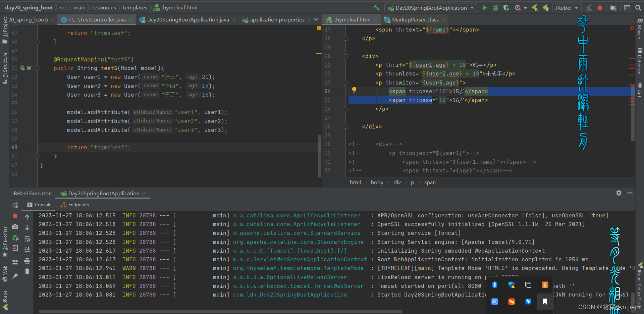Open run panel settings gear icon
This screenshot has height=314, width=644.
pos(619,193)
